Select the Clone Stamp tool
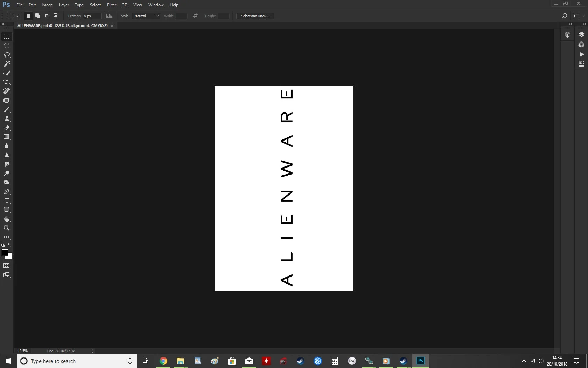This screenshot has width=588, height=368. pyautogui.click(x=7, y=118)
